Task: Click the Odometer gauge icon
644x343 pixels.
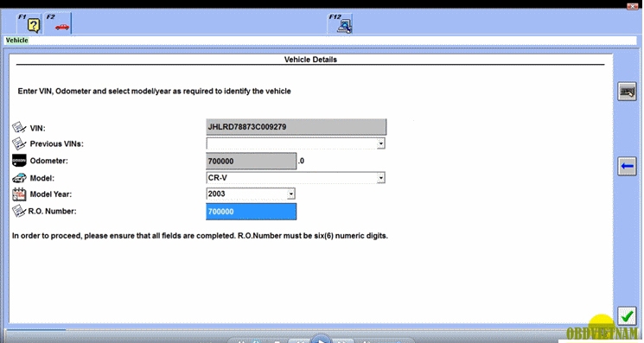Action: pos(19,161)
